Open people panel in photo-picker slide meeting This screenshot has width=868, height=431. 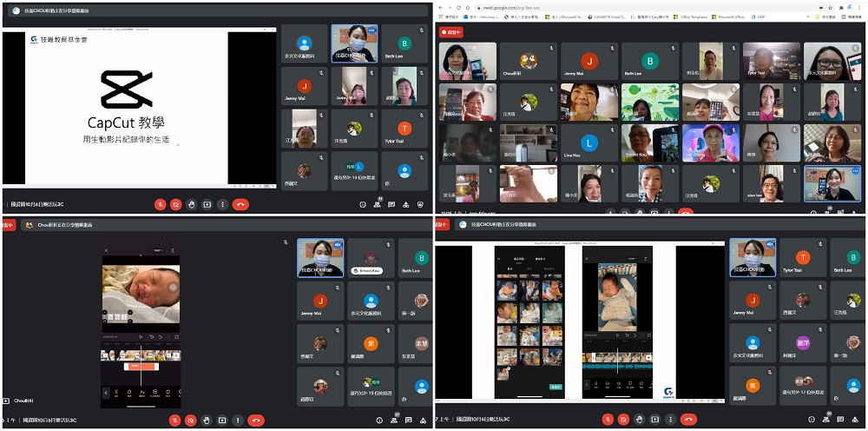(825, 420)
